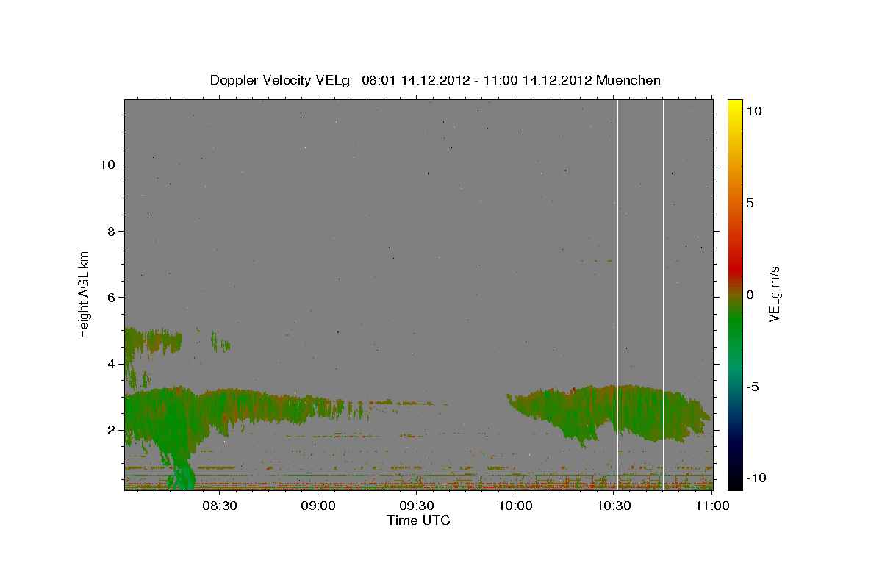Click the first white vertical line near 10:30
This screenshot has width=882, height=588.
(x=617, y=294)
